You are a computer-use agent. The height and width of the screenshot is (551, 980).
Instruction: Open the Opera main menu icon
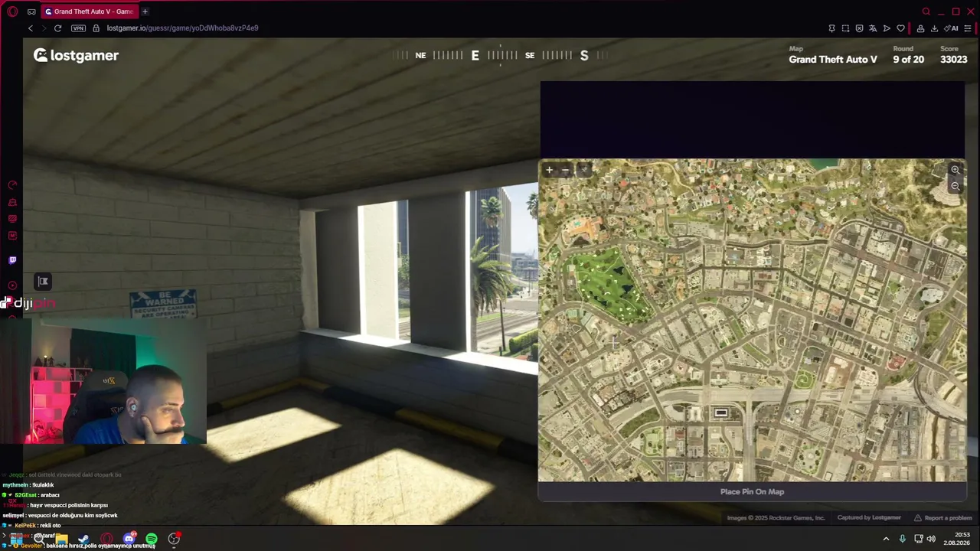(x=12, y=11)
